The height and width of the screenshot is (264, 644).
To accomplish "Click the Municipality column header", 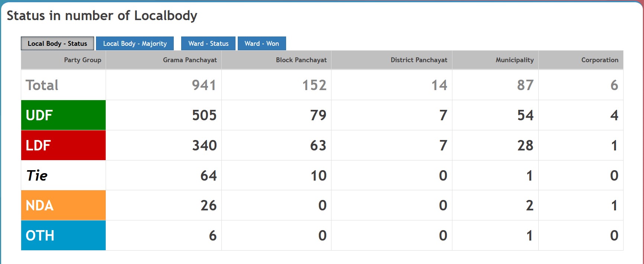I will [514, 60].
